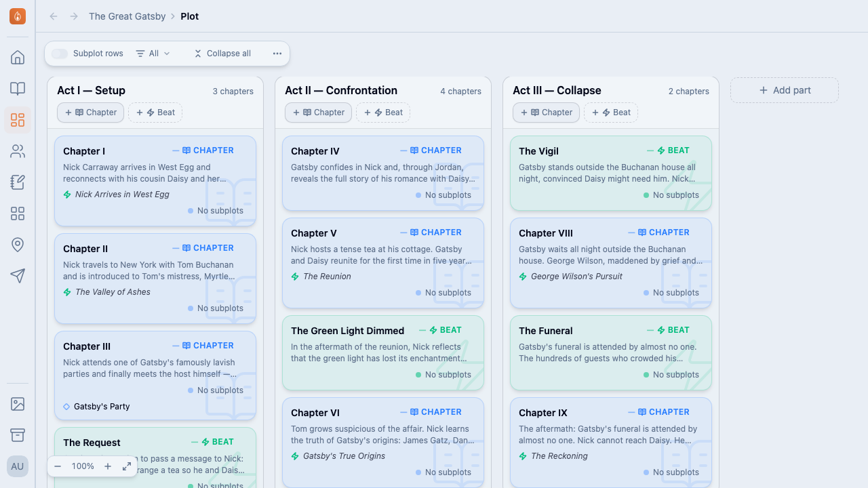Screen dimensions: 868x488
Task: Open the four-squares grid icon in sidebar
Action: coord(18,213)
